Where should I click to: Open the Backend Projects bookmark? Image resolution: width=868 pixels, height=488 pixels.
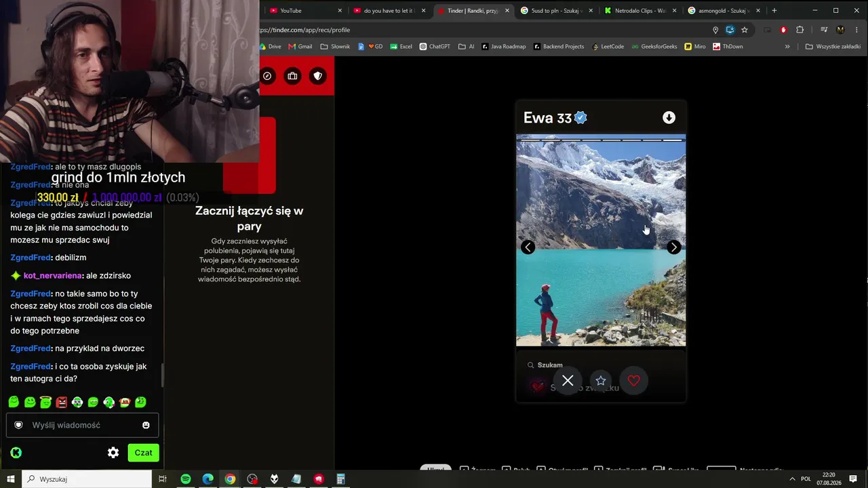559,47
